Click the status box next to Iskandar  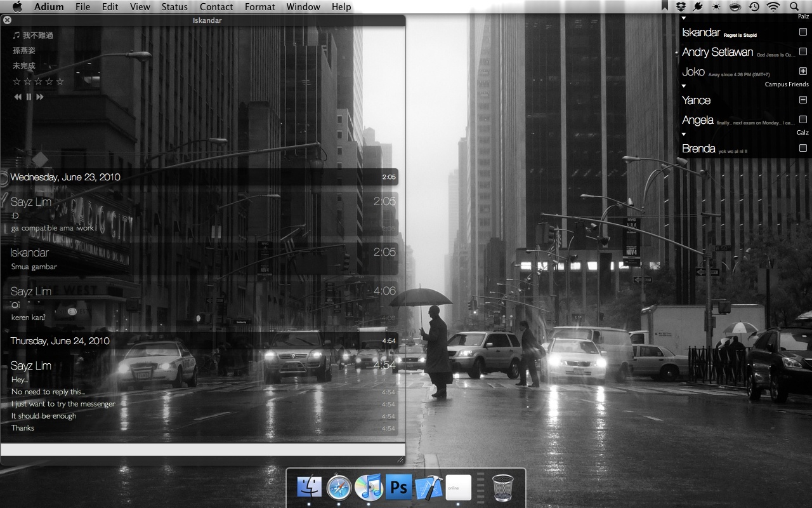[802, 32]
